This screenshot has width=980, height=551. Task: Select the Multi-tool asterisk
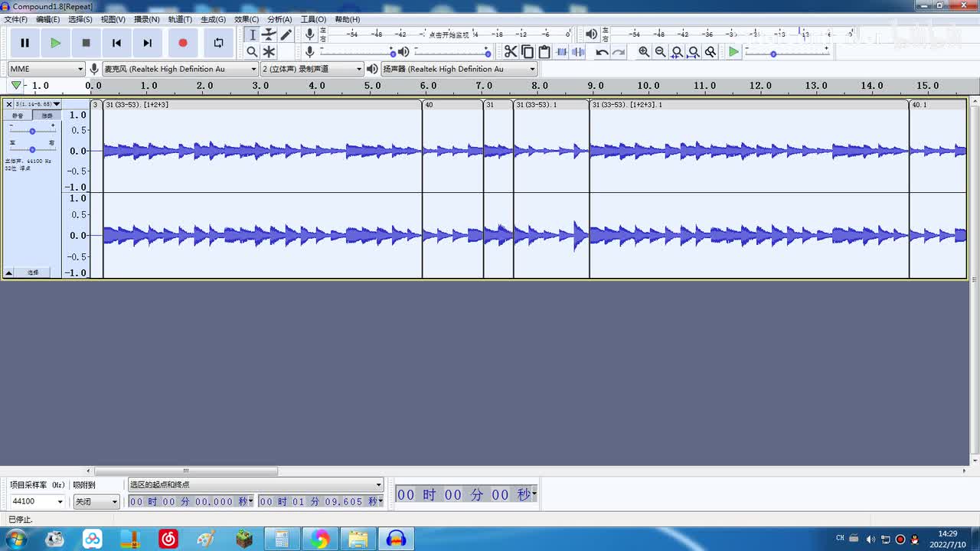(269, 51)
